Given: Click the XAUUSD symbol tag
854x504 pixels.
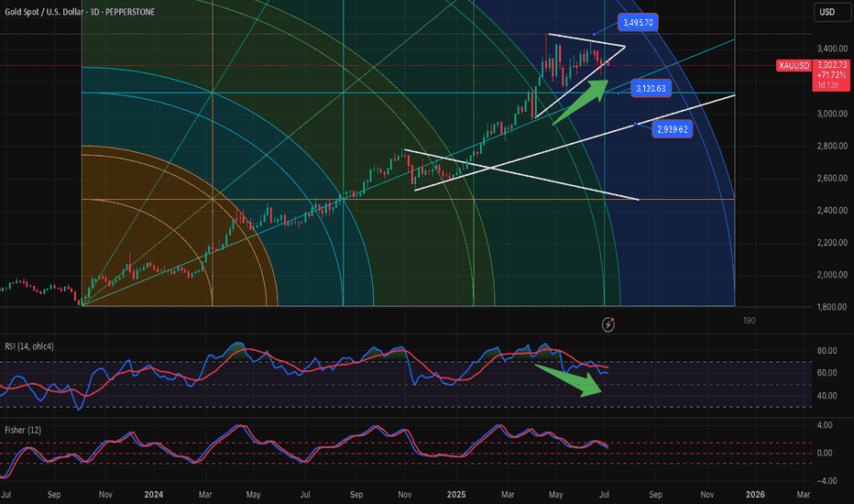Looking at the screenshot, I should tap(794, 66).
